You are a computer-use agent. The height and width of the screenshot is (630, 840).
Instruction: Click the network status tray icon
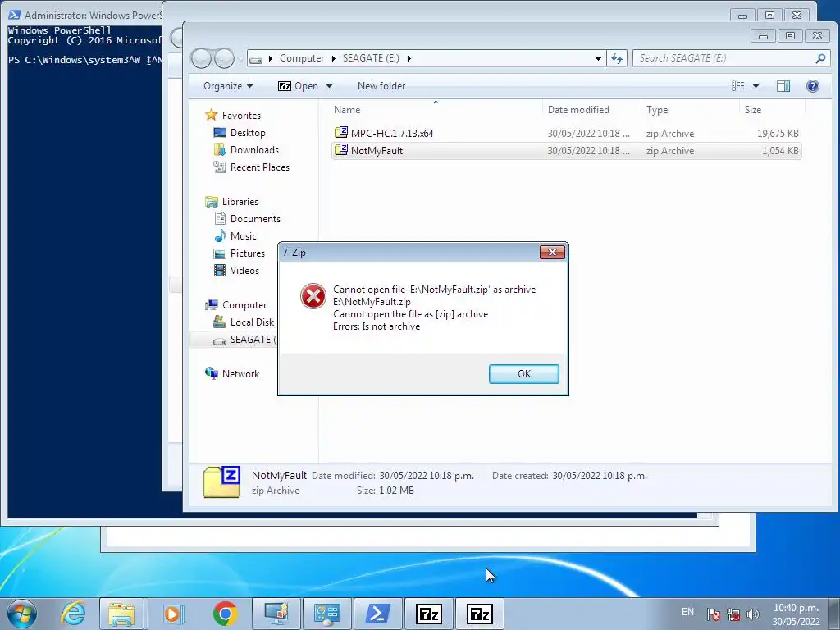coord(733,614)
